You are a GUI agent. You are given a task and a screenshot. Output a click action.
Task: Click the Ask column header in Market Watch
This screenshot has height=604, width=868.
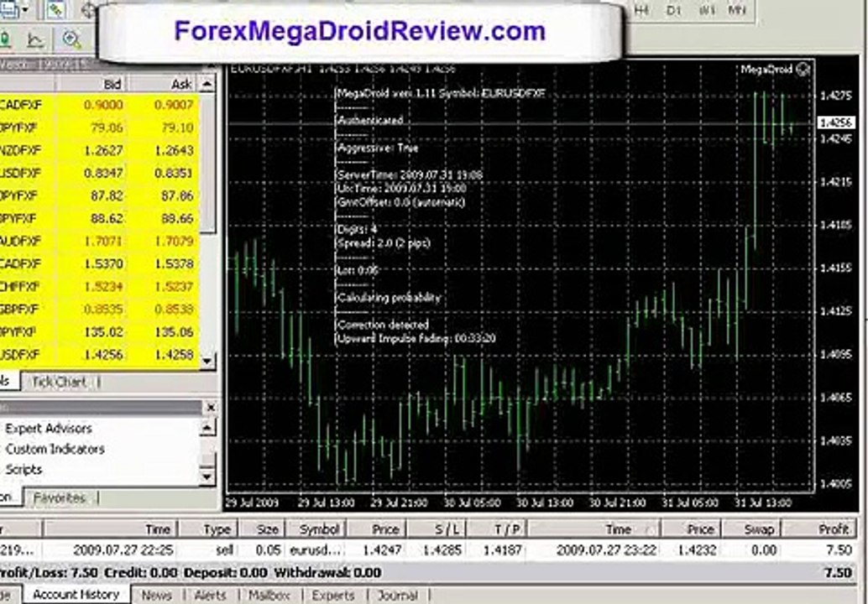(164, 84)
